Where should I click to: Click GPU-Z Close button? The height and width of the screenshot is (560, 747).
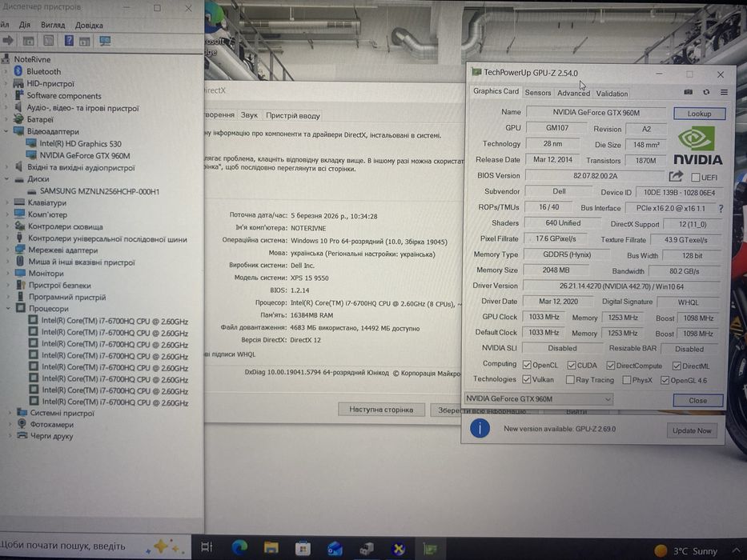coord(697,401)
